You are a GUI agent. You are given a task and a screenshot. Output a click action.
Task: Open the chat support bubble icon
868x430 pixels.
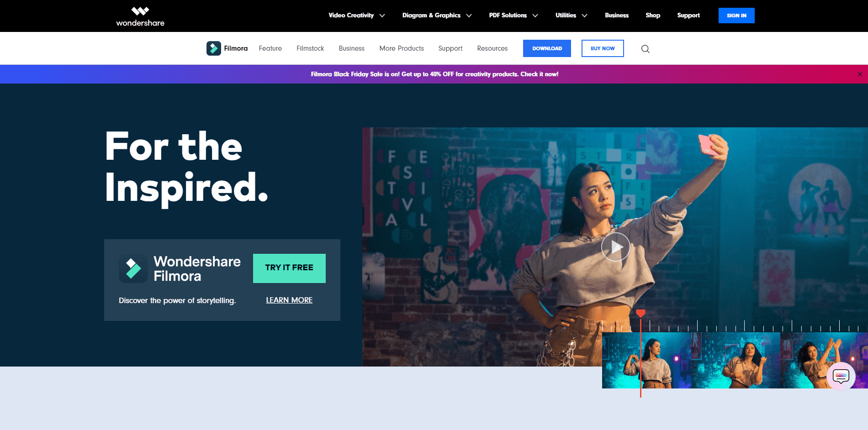[841, 376]
